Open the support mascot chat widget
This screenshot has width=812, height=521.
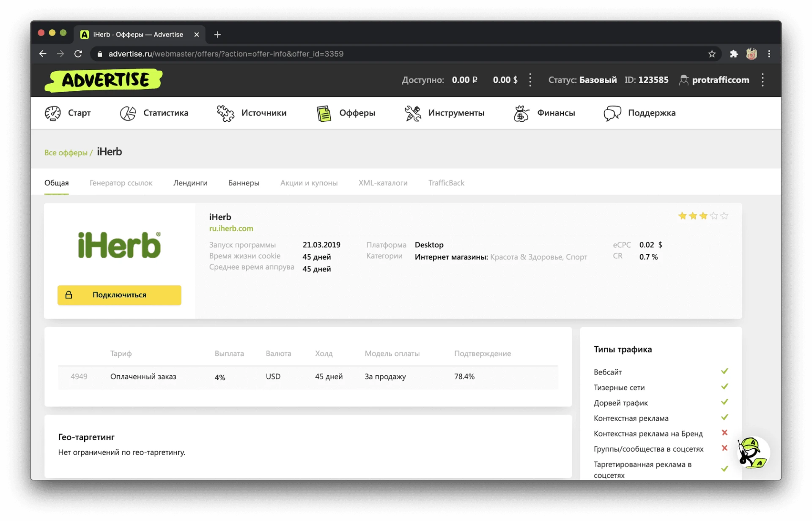753,453
